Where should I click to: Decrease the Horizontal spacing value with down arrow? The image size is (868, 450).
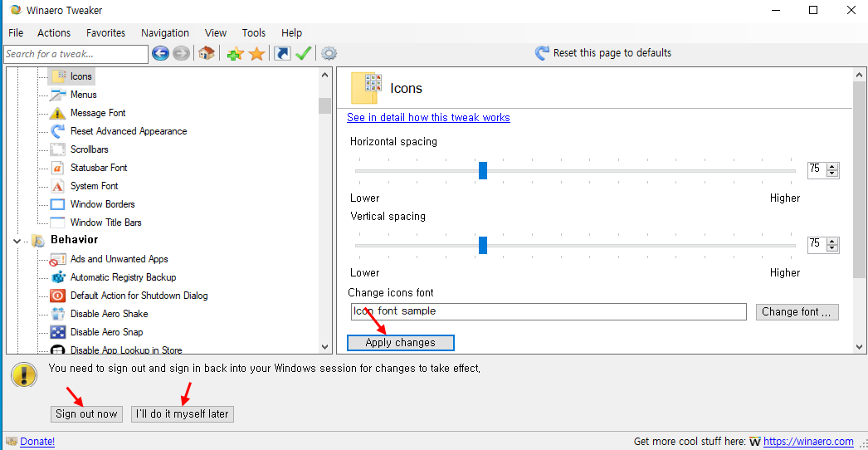point(831,174)
